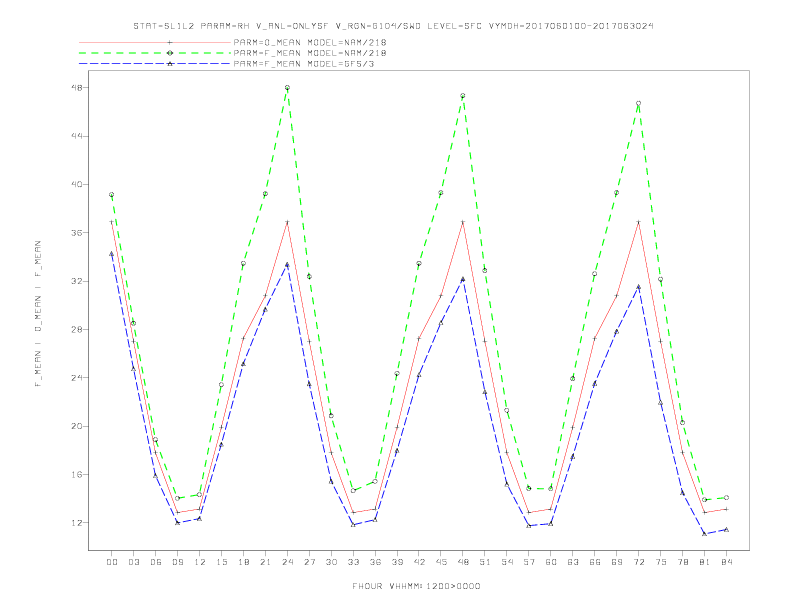
Task: Click the blue triangle marker at forecast hour 81
Action: click(705, 534)
